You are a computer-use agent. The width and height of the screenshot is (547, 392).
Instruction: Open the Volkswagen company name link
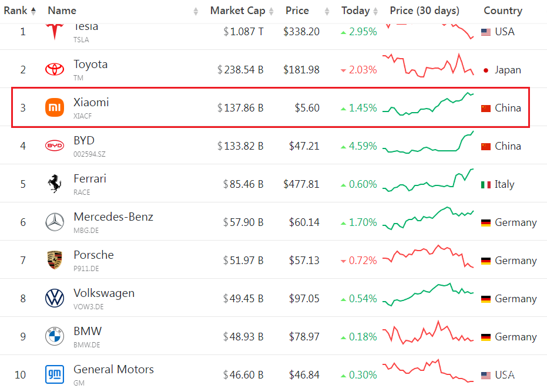click(104, 293)
